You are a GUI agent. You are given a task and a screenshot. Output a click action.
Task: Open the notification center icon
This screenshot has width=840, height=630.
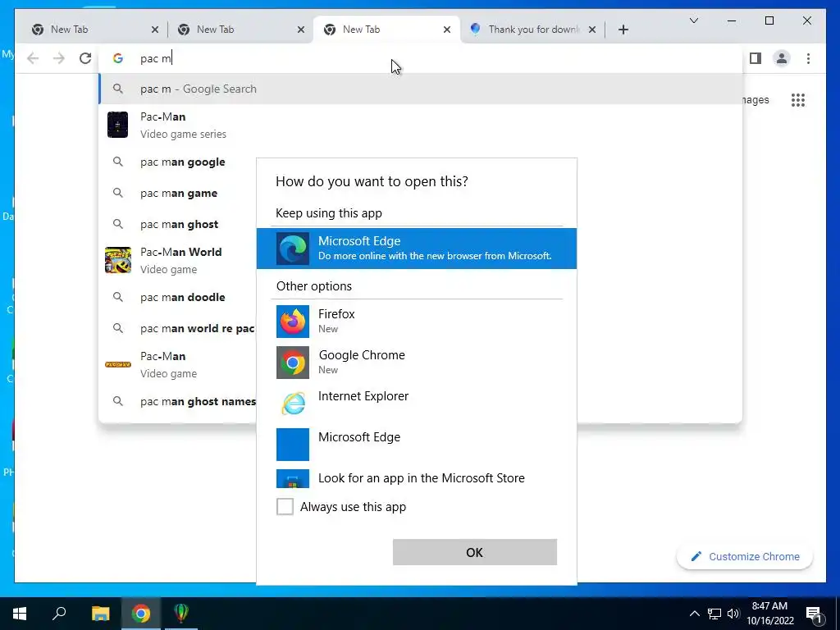(814, 614)
